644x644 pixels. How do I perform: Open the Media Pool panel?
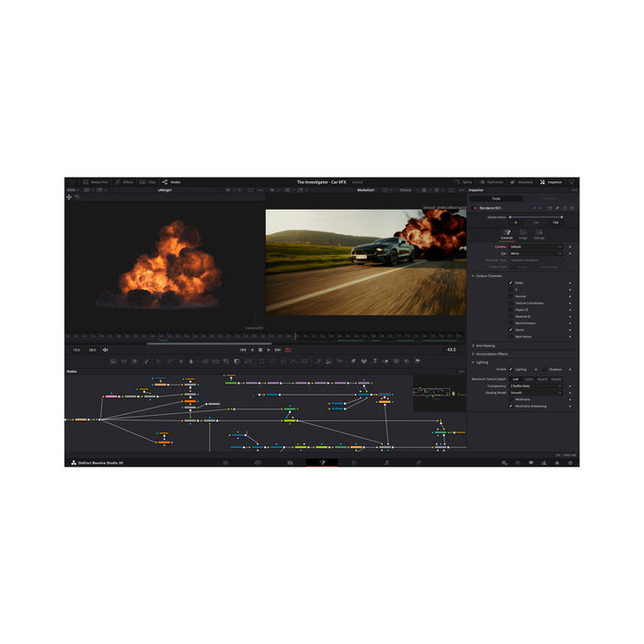coord(96,182)
